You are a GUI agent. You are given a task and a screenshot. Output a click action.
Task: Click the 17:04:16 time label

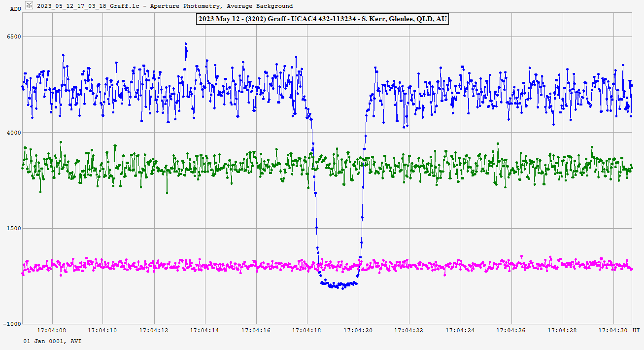pyautogui.click(x=256, y=330)
